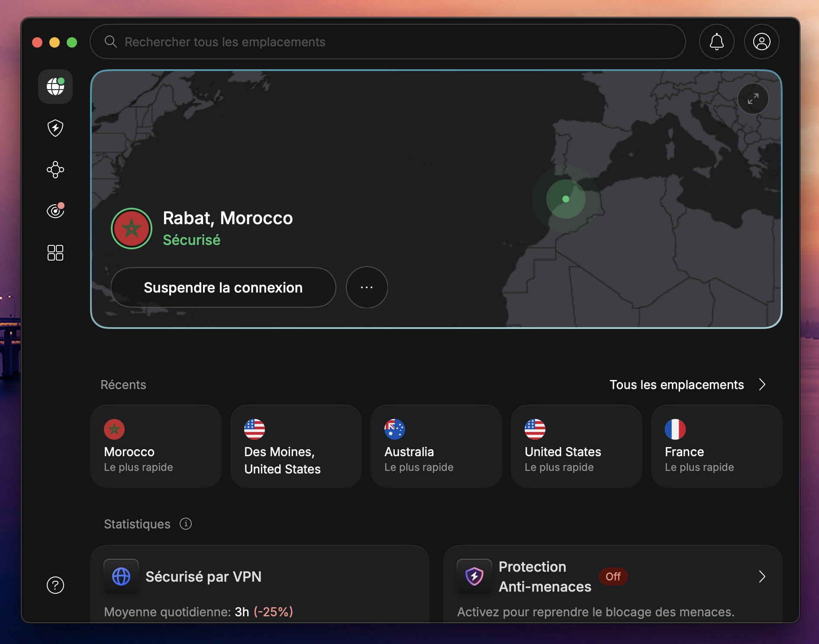
Task: Expand the map to full view
Action: [753, 99]
